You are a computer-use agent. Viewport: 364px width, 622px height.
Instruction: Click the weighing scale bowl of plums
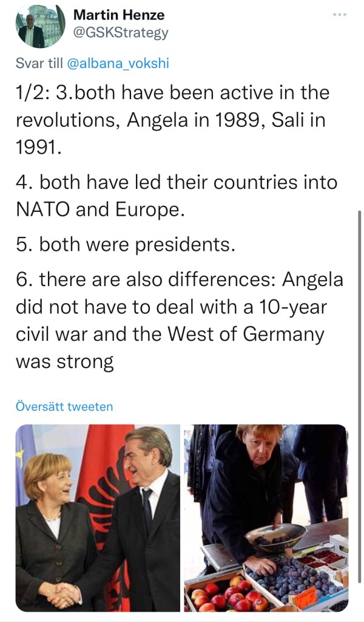pyautogui.click(x=275, y=536)
